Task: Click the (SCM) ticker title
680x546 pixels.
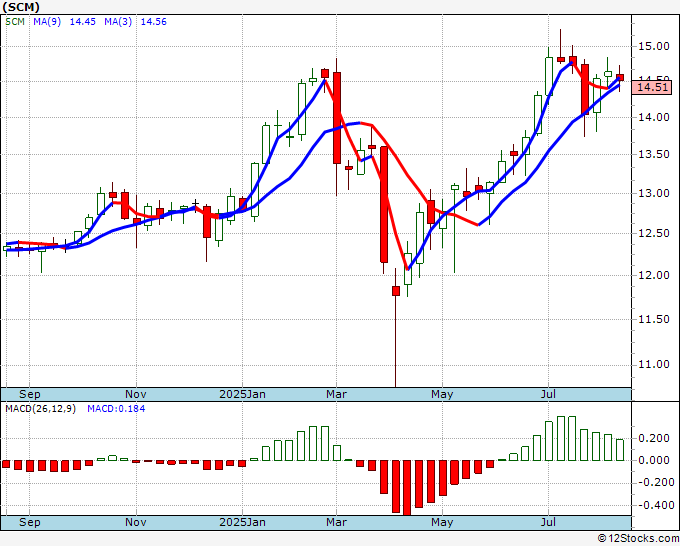Action: (21, 7)
